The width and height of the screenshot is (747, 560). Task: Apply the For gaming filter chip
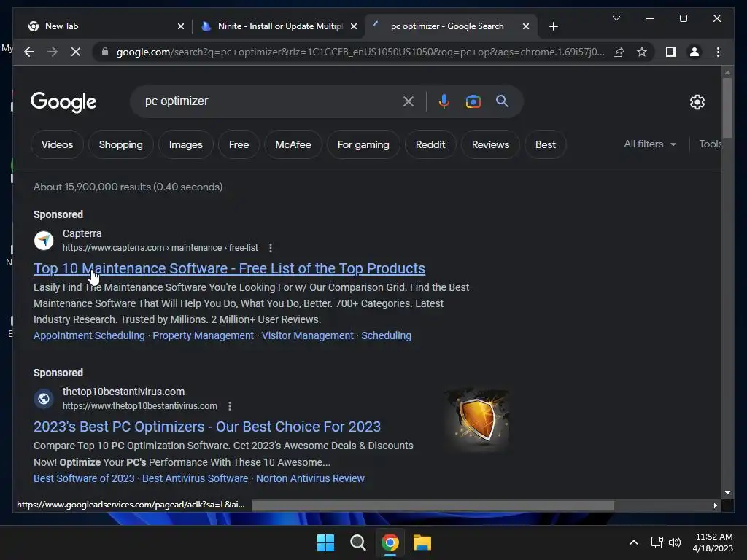(363, 144)
